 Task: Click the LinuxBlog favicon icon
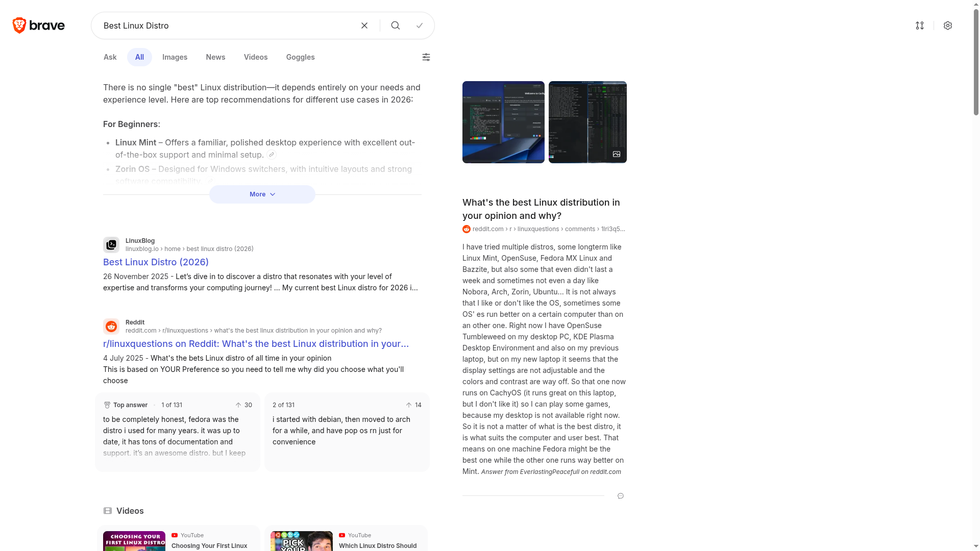coord(111,245)
